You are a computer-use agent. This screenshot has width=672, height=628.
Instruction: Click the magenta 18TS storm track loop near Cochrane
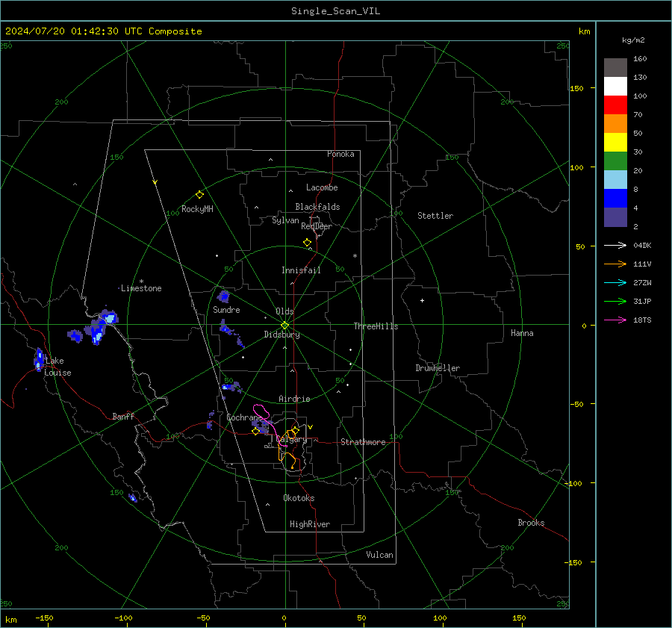click(261, 412)
